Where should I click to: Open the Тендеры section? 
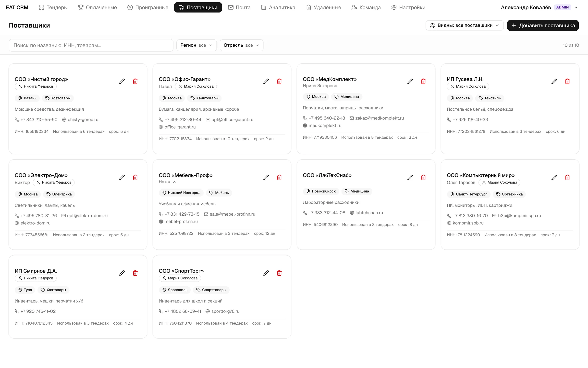(53, 7)
